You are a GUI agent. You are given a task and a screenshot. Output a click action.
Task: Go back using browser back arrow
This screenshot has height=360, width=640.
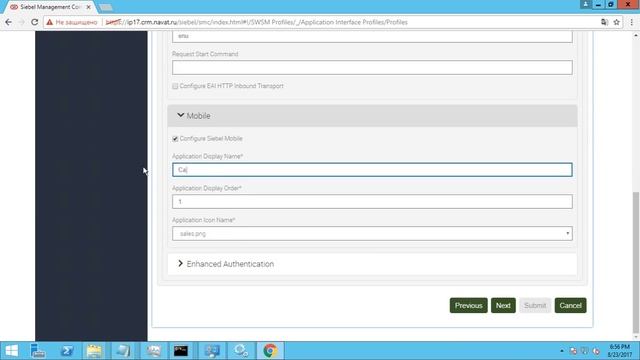pyautogui.click(x=9, y=22)
